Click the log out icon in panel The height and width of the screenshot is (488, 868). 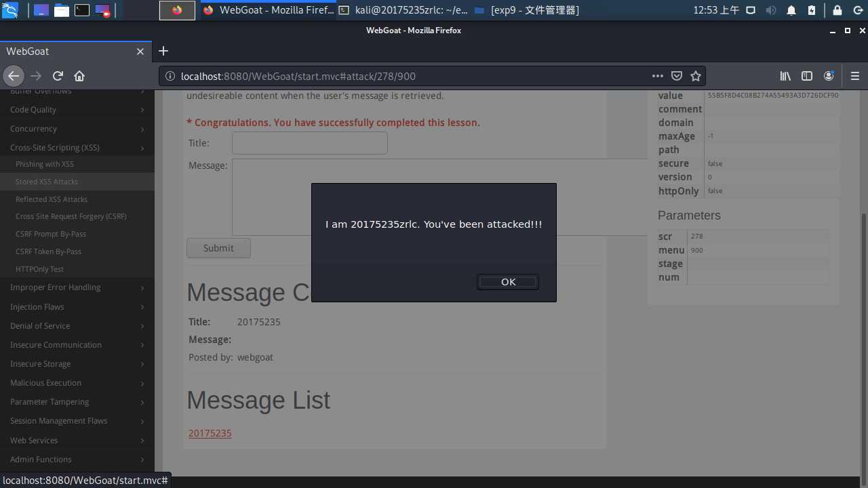tap(858, 10)
